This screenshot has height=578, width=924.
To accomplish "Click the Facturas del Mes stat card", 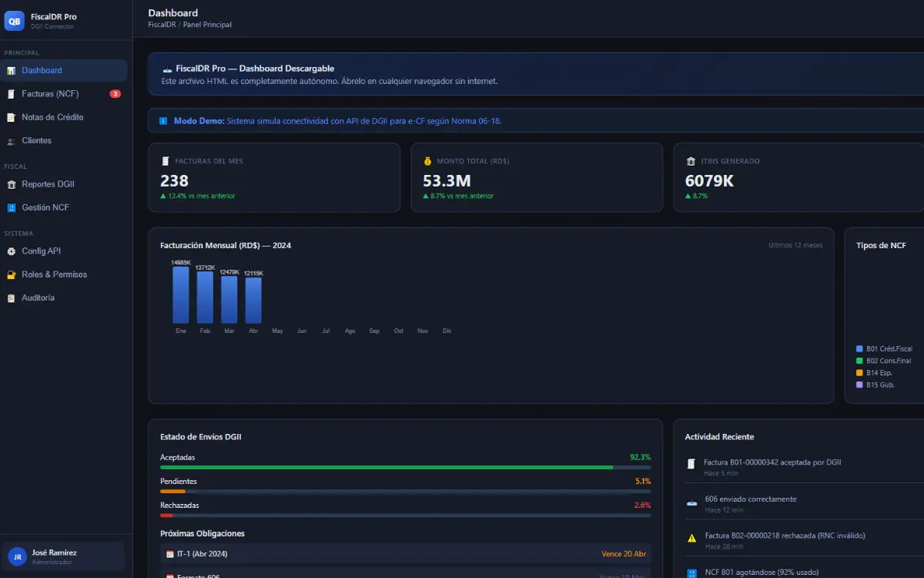I will (274, 177).
